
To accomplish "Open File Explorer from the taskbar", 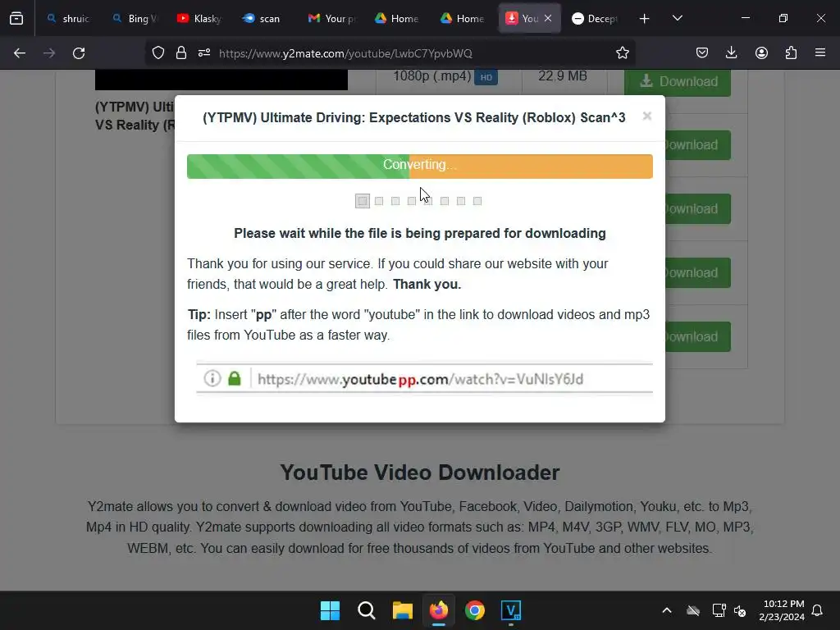I will (x=402, y=610).
